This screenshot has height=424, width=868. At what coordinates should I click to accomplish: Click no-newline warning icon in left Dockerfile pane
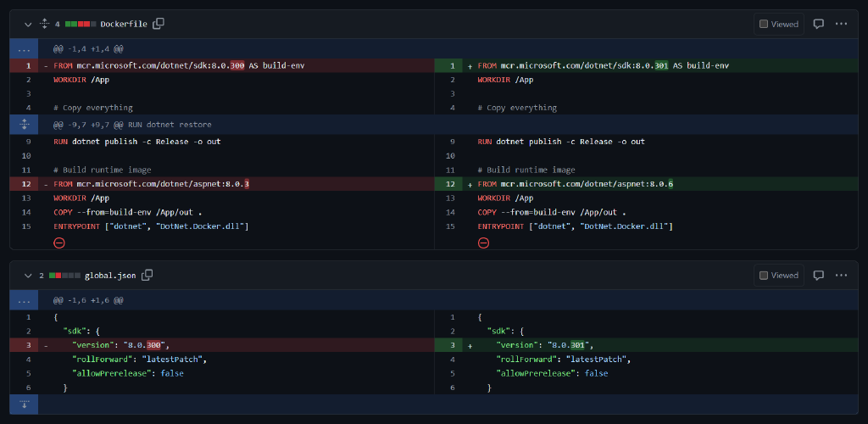click(59, 243)
